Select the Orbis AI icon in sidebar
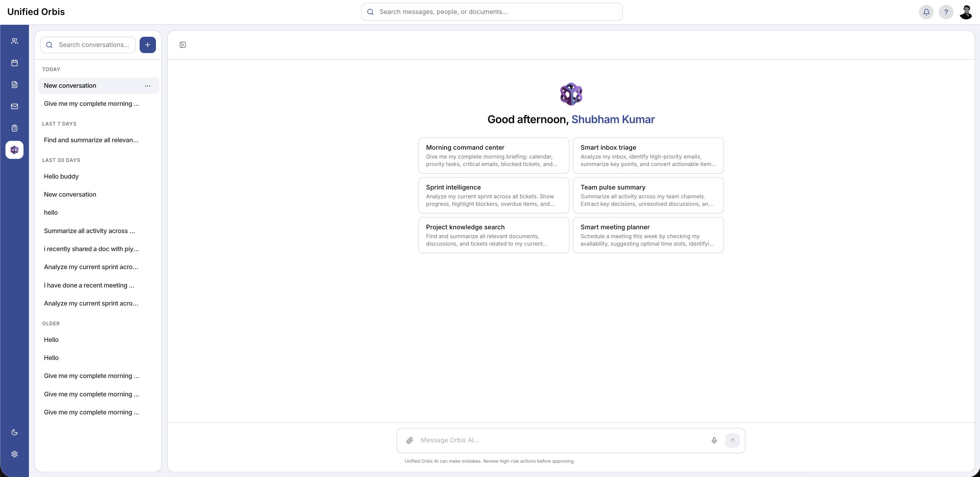Screen dimensions: 980x477 pyautogui.click(x=14, y=150)
